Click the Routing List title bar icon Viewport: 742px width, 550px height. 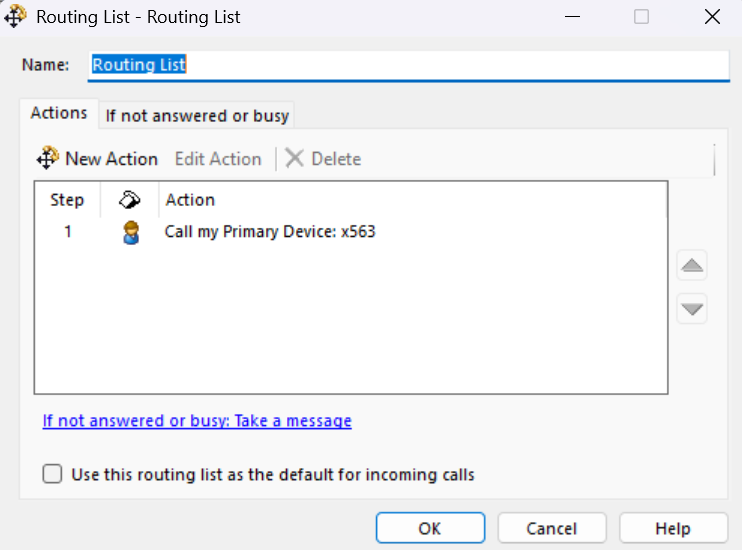click(16, 17)
